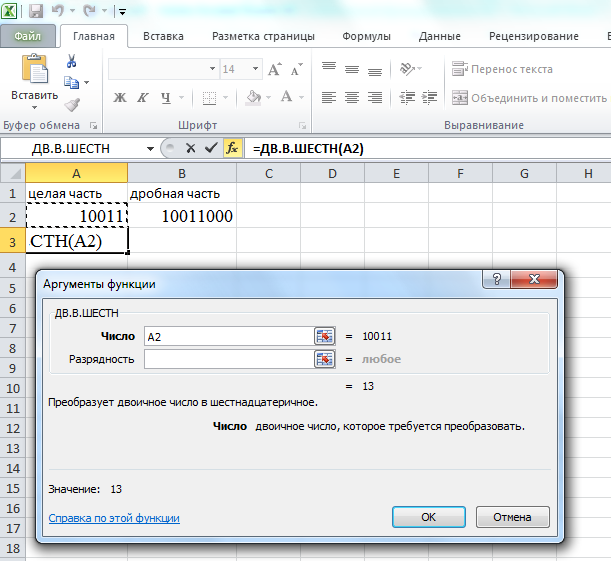Expand the function name box dropdown

coord(150,148)
